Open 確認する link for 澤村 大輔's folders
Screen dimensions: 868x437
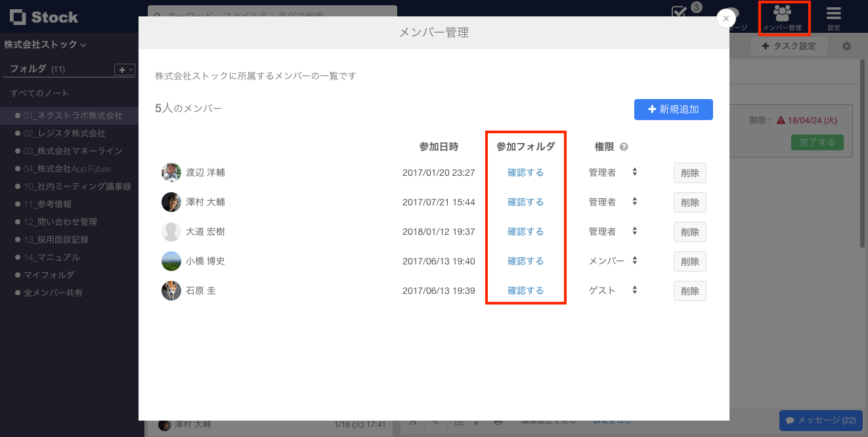[x=525, y=201]
